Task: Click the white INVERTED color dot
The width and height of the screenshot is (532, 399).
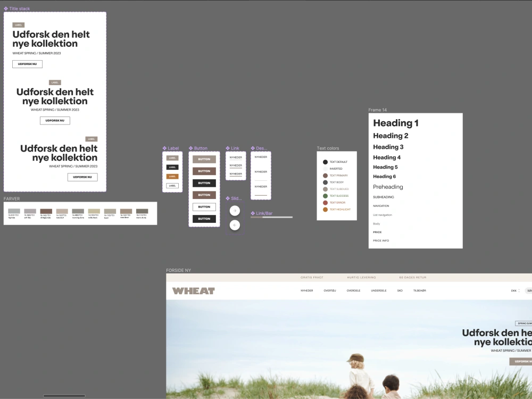Action: (325, 169)
